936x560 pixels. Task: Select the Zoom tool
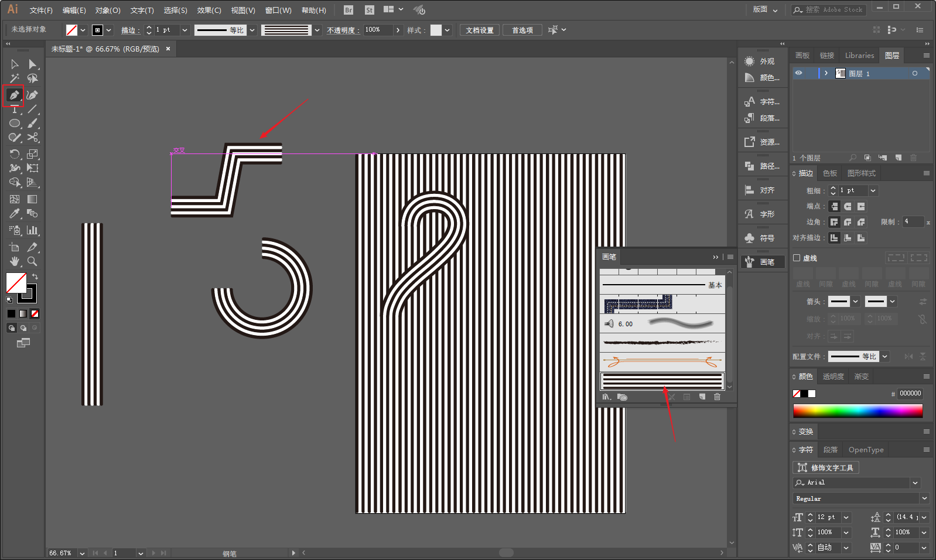32,261
